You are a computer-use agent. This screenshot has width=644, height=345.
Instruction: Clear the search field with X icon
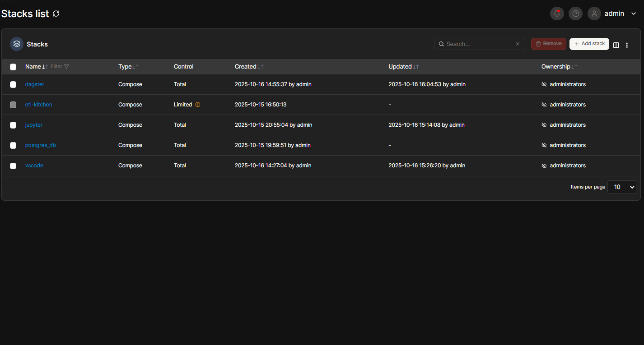tap(518, 44)
